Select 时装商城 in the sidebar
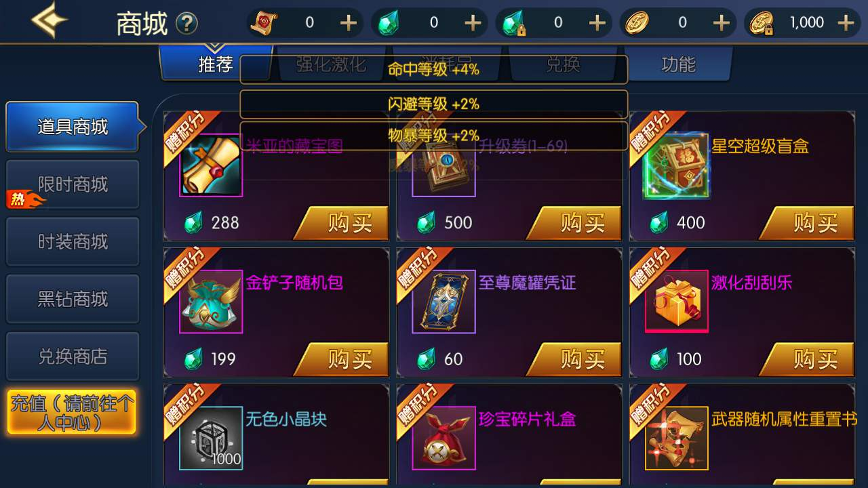 tap(73, 242)
